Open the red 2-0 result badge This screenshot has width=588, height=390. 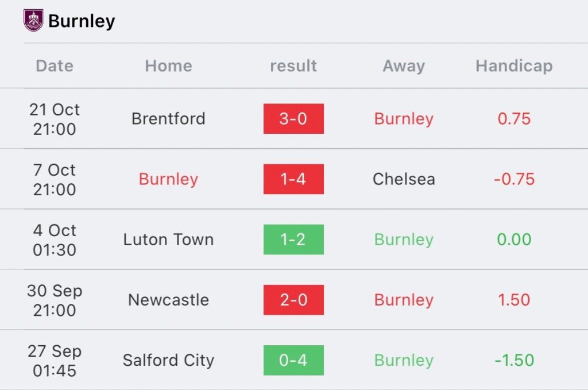pyautogui.click(x=293, y=300)
